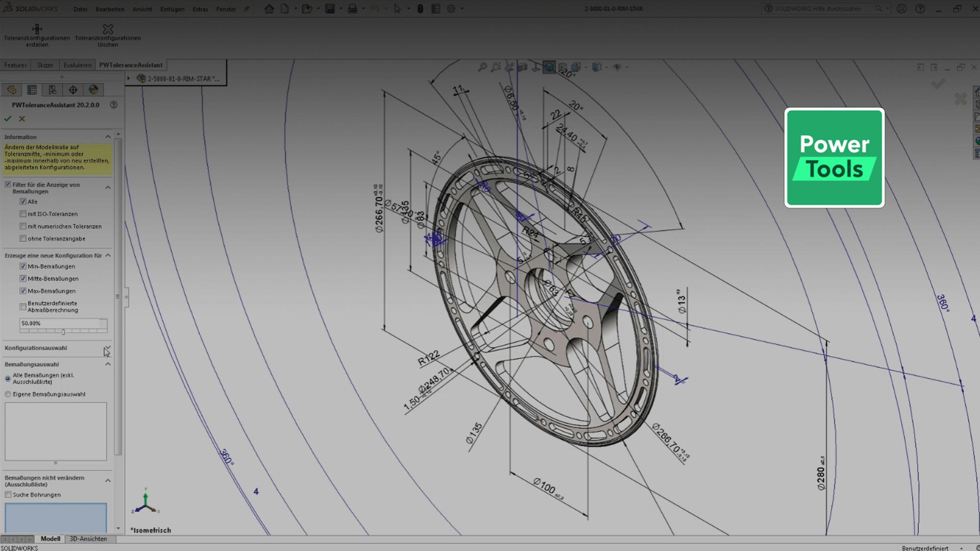This screenshot has height=551, width=980.
Task: Collapse the Bemaßungsauswahl section
Action: (108, 364)
